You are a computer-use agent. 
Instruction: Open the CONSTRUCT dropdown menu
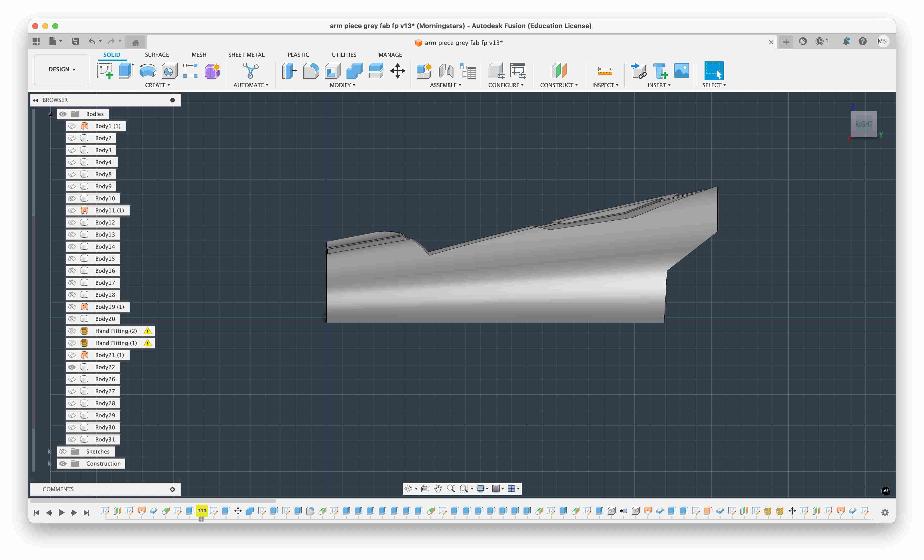(x=559, y=85)
